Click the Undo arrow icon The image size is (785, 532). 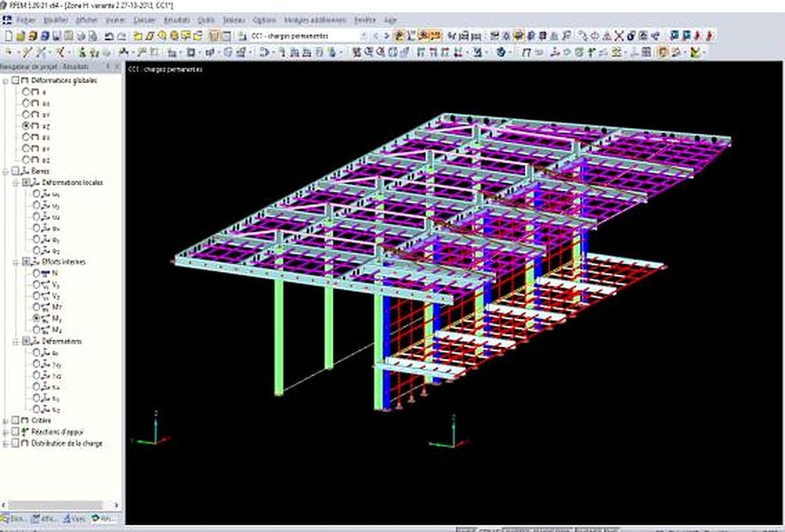coord(109,36)
